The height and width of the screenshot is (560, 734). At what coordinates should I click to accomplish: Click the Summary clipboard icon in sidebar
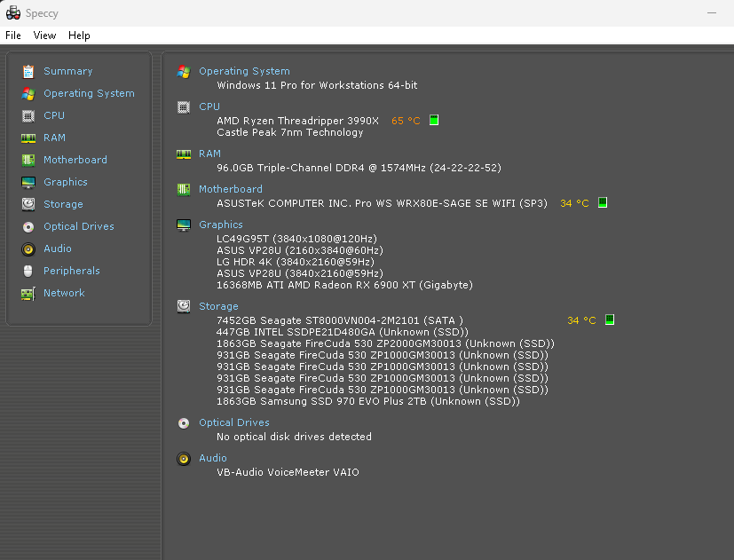[28, 71]
